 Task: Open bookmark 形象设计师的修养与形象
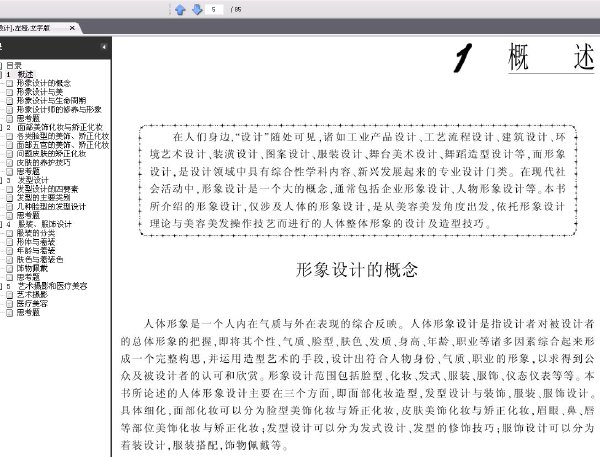(59, 109)
